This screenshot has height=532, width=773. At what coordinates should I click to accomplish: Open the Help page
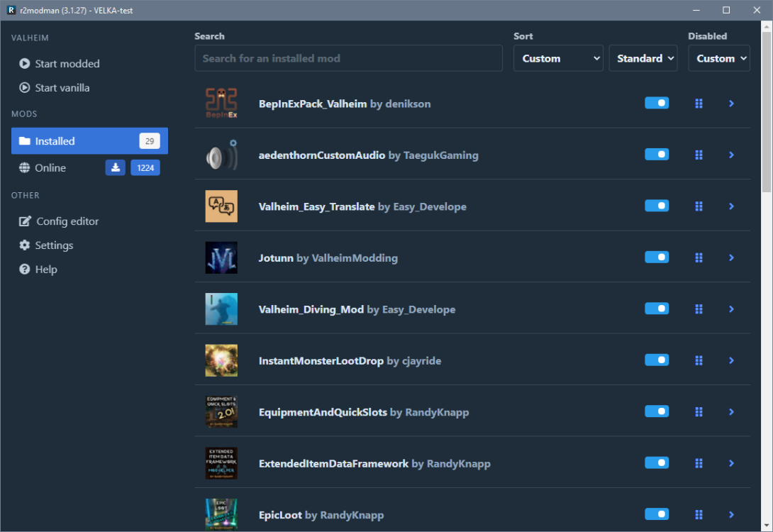[x=38, y=270]
